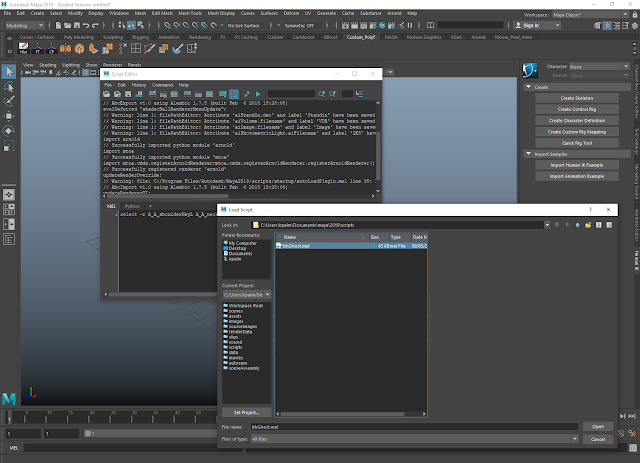Click the Render Current Frame clapper icon
Image resolution: width=640 pixels, height=463 pixels.
coord(354,25)
